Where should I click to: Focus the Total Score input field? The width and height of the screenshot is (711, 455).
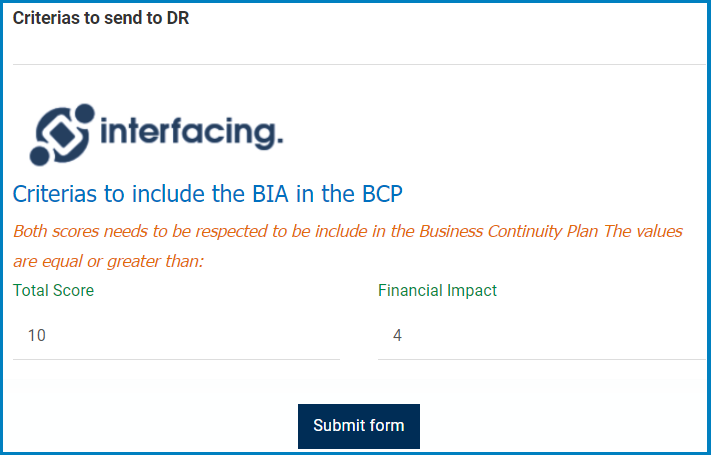176,336
